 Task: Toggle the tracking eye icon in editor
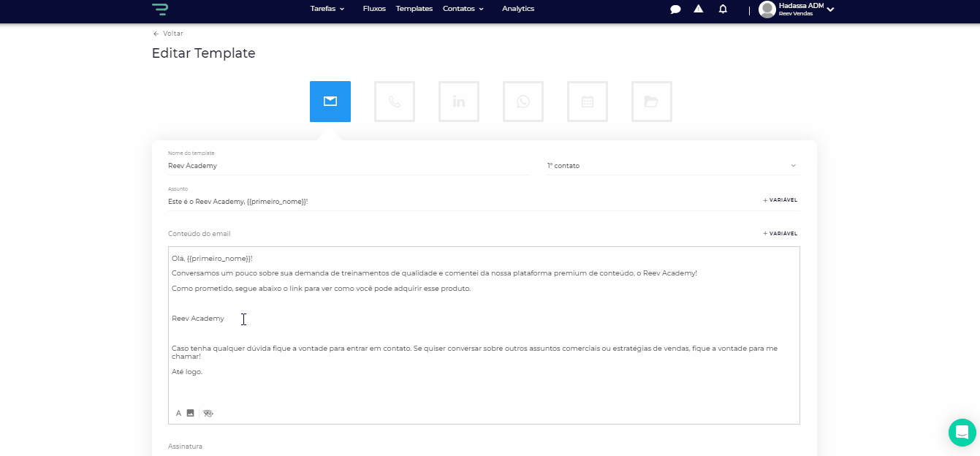(x=208, y=413)
